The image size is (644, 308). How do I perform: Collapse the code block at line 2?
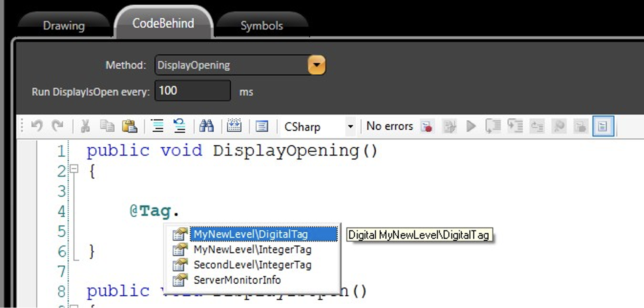tap(74, 169)
